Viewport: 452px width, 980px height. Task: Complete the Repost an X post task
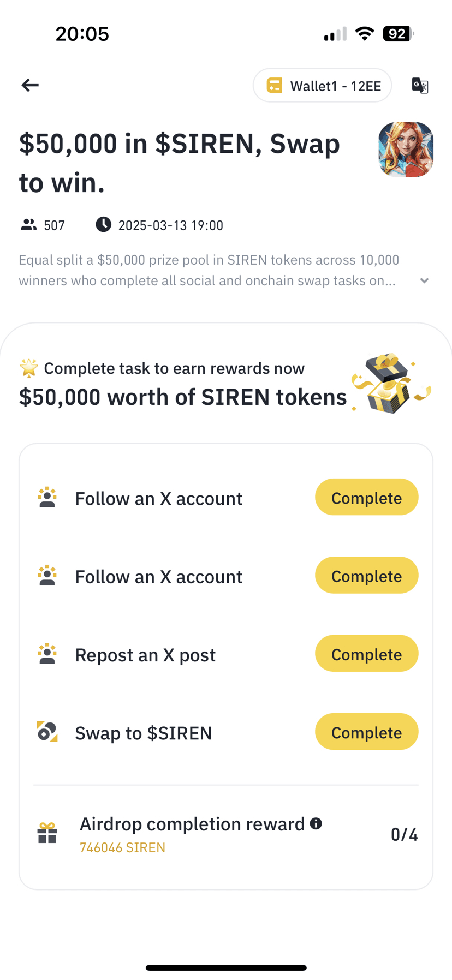[x=366, y=653]
